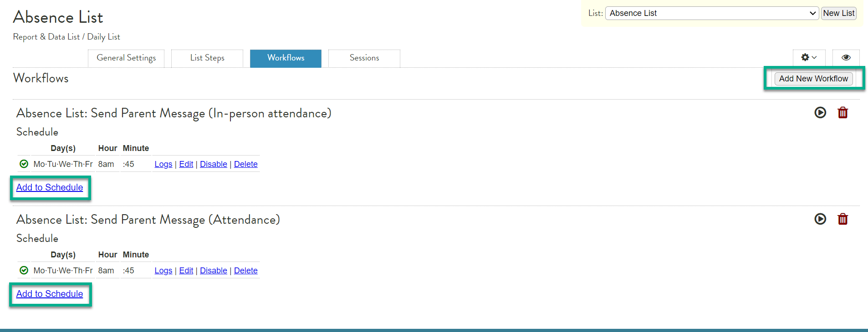Add to Schedule for In-person attendance workflow
This screenshot has width=868, height=332.
pyautogui.click(x=50, y=187)
